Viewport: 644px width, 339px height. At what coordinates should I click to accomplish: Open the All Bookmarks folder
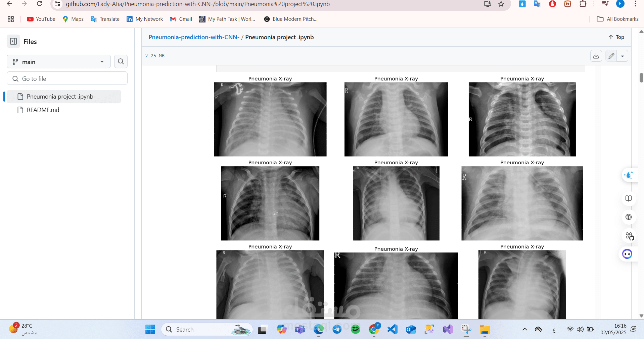tap(617, 19)
